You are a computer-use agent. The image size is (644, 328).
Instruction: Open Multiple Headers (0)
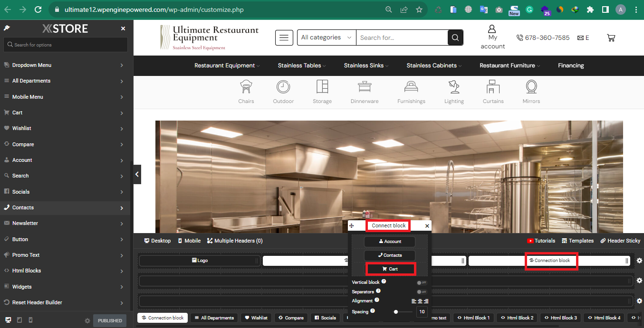tap(235, 241)
